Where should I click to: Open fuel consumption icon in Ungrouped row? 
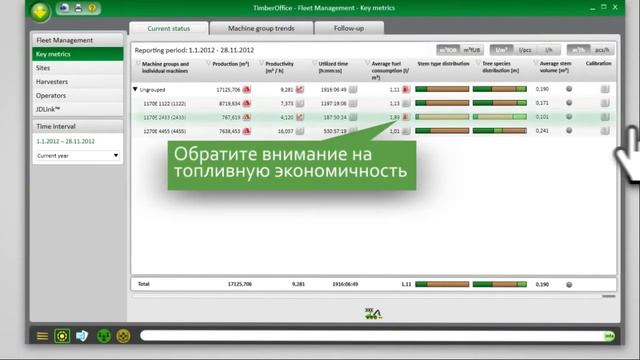406,89
